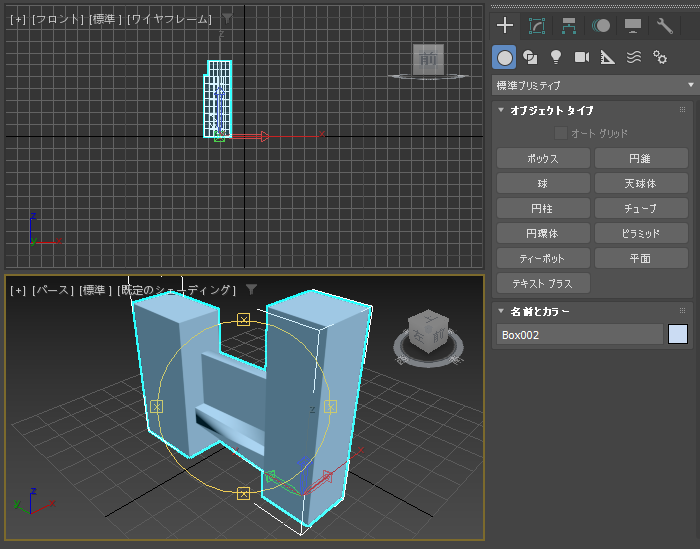Click the front viewport filter funnel icon
Screen dimensions: 700x549
[x=227, y=18]
